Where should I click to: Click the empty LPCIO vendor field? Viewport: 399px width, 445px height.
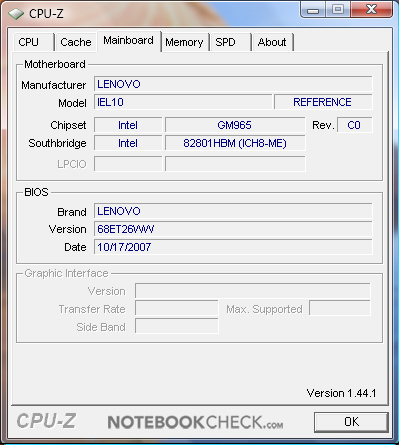click(x=128, y=164)
